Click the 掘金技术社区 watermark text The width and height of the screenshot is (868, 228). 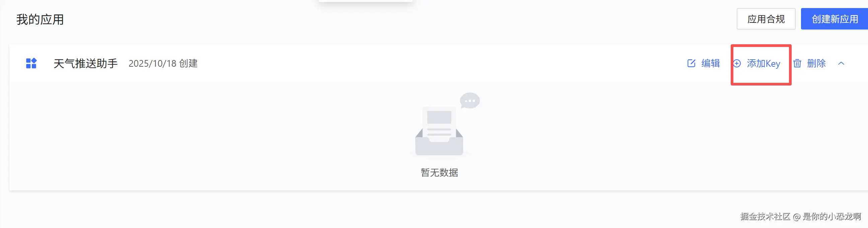pyautogui.click(x=765, y=216)
